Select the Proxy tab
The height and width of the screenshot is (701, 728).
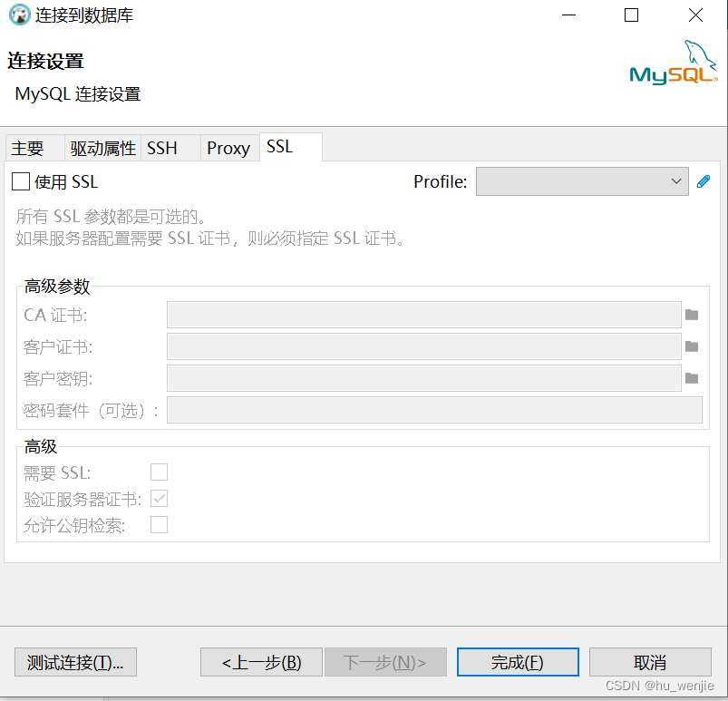click(x=228, y=147)
